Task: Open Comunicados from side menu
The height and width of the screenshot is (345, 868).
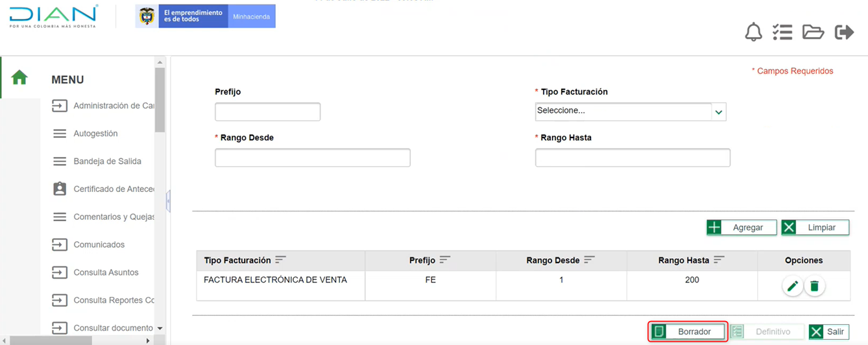Action: coord(99,244)
